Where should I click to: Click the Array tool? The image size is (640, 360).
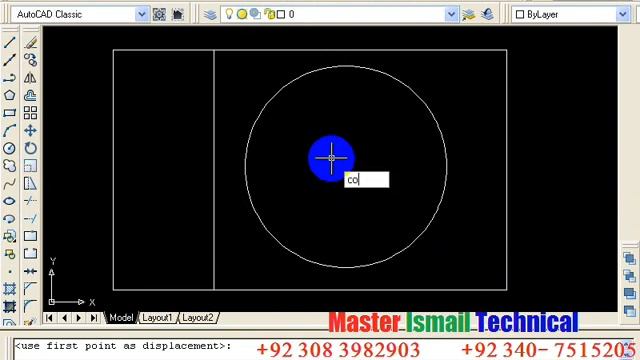pyautogui.click(x=31, y=113)
